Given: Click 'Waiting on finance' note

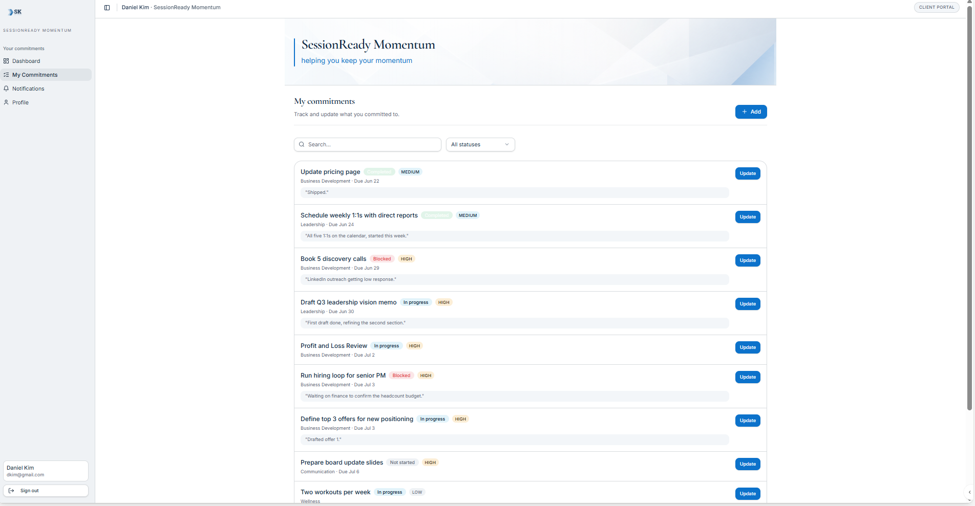Looking at the screenshot, I should click(514, 396).
